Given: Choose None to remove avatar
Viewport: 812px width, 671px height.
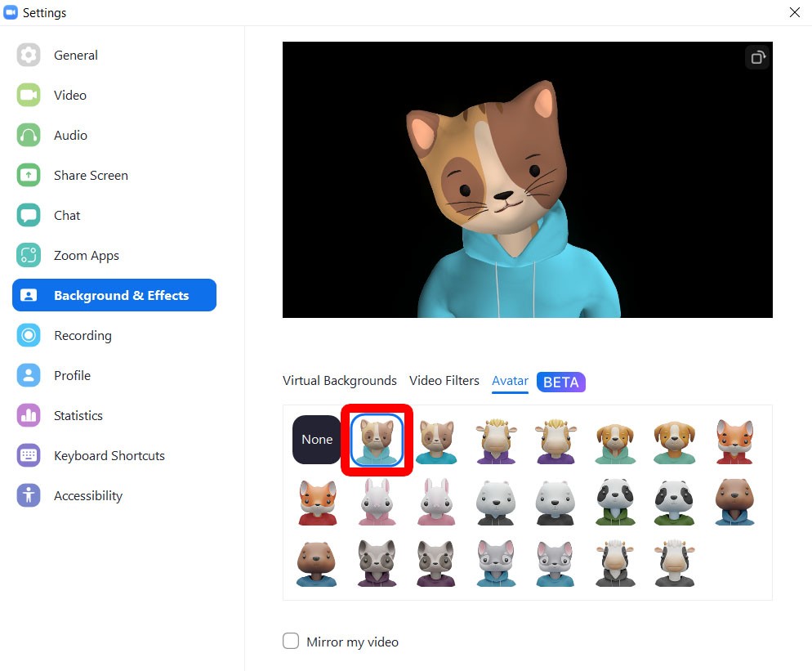Looking at the screenshot, I should point(317,440).
